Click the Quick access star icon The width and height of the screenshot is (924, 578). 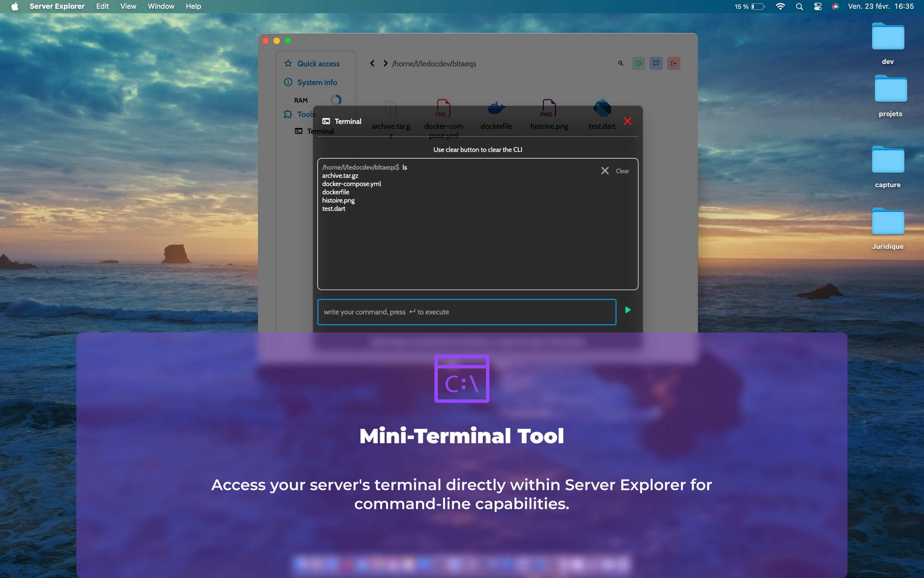(x=288, y=64)
